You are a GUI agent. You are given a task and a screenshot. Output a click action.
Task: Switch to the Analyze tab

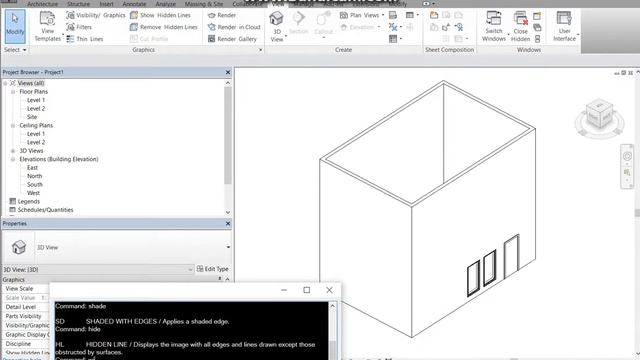tap(165, 4)
